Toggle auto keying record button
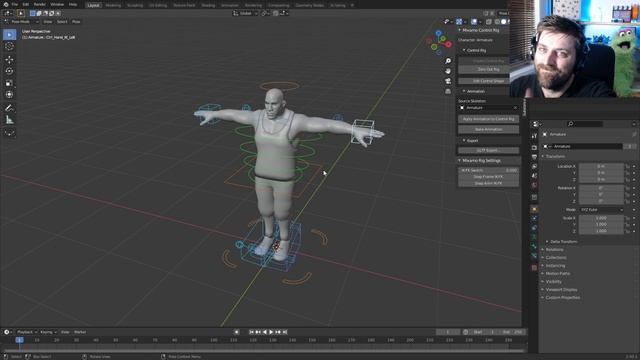Viewport: 640px width, 360px height. click(236, 332)
